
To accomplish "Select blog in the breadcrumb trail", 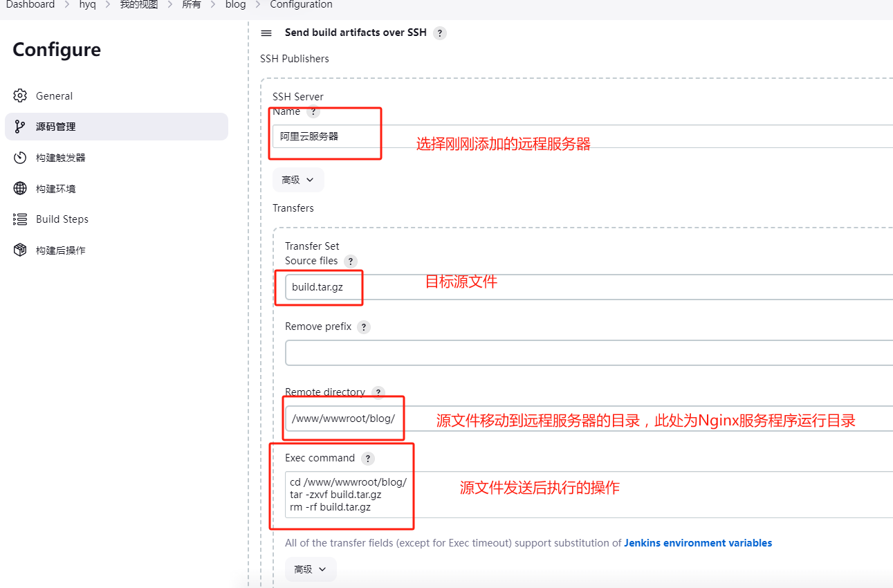I will (235, 5).
